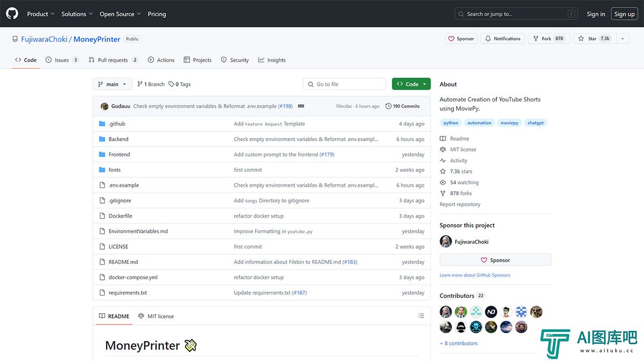
Task: Click the GitHub logo icon
Action: click(x=12, y=13)
